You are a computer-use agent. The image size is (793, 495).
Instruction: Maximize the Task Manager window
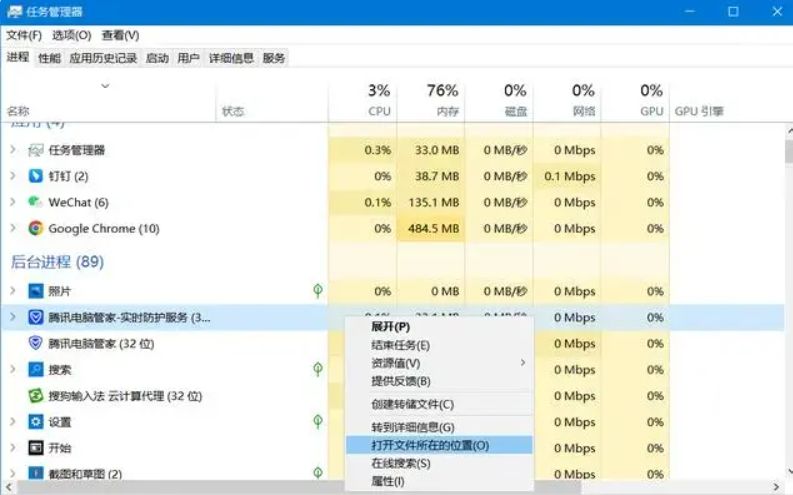[x=733, y=11]
